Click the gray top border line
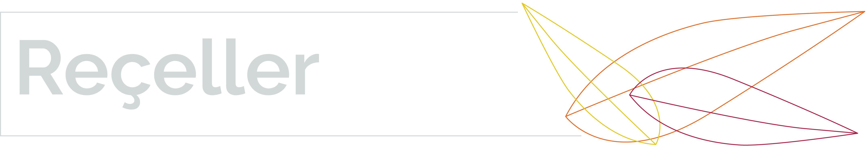Image resolution: width=868 pixels, height=148 pixels. click(259, 12)
